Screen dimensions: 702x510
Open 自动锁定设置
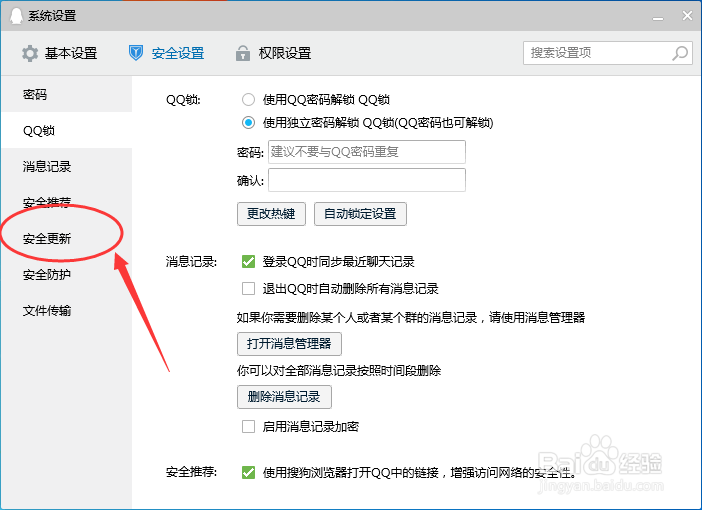click(x=360, y=214)
